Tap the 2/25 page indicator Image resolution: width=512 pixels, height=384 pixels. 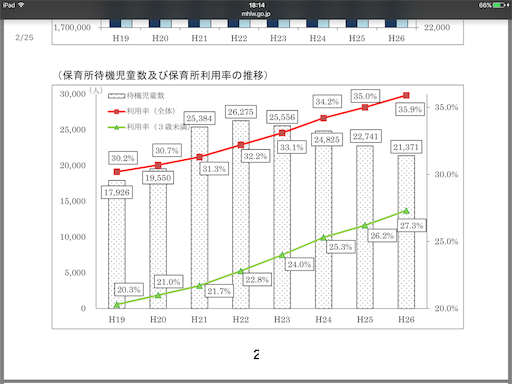coord(24,37)
